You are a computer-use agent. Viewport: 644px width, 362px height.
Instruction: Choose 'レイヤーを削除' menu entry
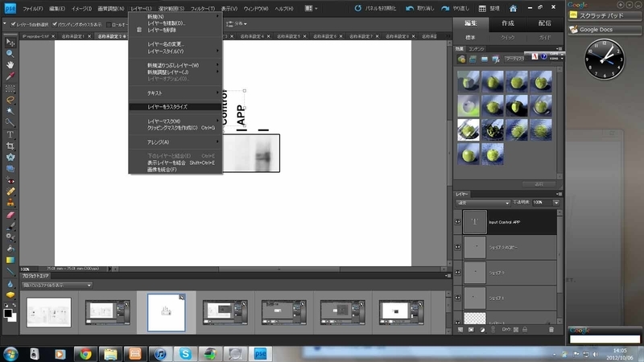175,30
